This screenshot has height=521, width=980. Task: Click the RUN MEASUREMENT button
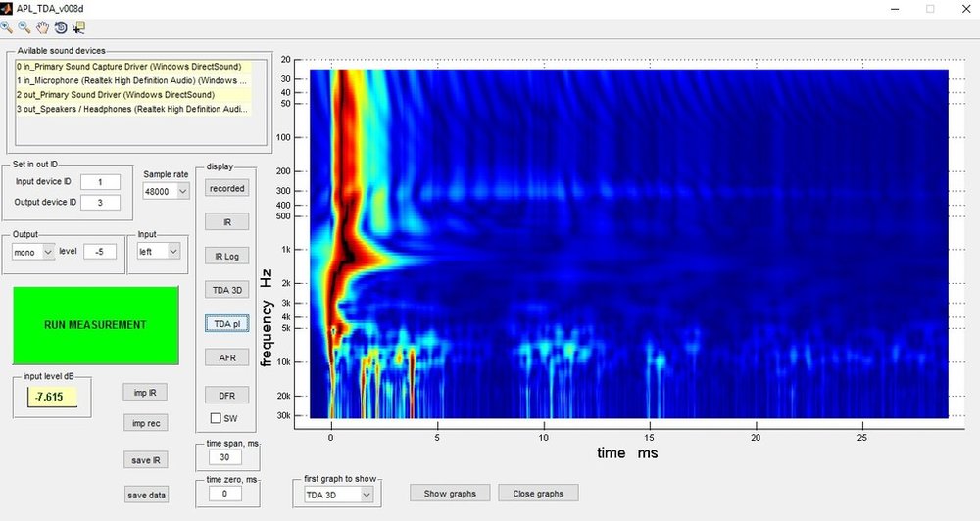click(x=96, y=325)
